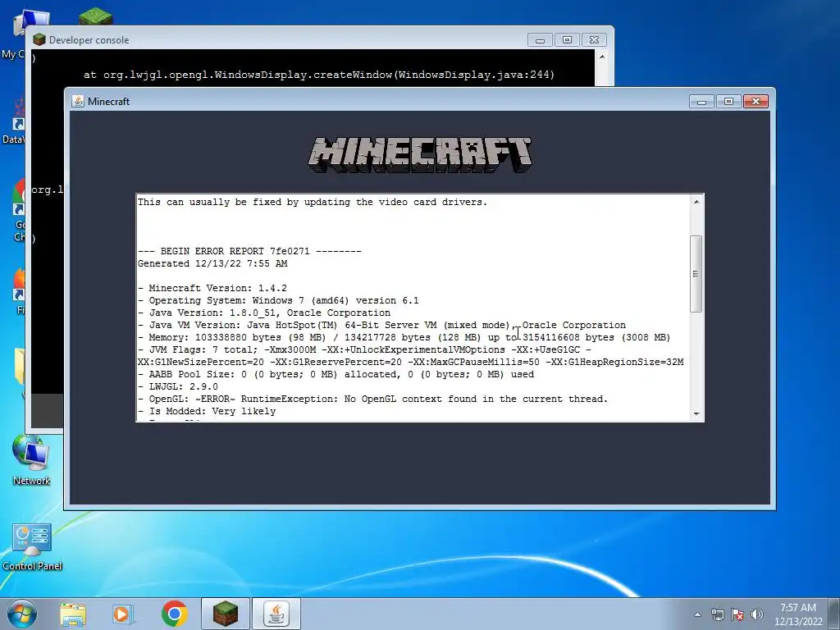This screenshot has height=630, width=840.
Task: Click the 'Memory: 103338880 bytes' line
Action: pyautogui.click(x=404, y=337)
